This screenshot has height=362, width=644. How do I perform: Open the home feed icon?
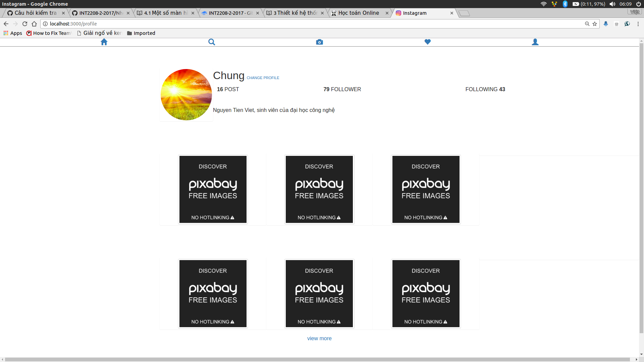coord(104,42)
